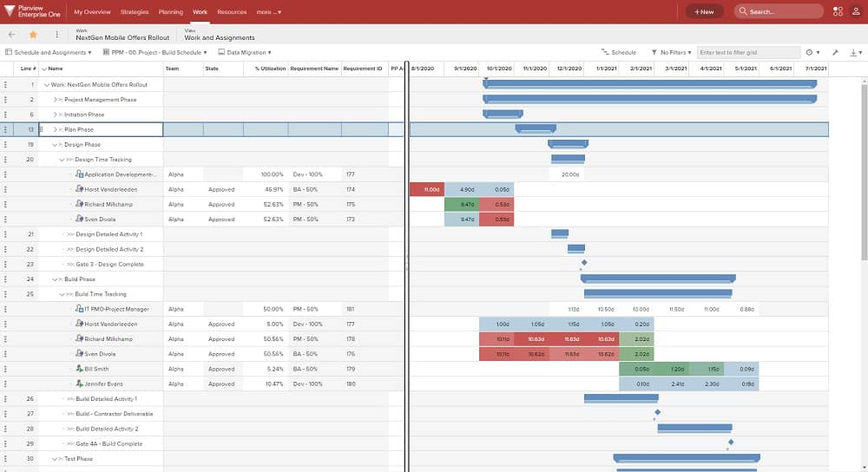Click the Schedule button
868x472 pixels.
point(619,53)
